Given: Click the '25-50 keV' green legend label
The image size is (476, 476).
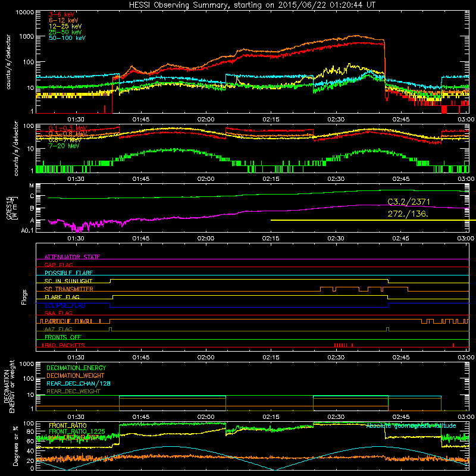Looking at the screenshot, I should point(65,32).
